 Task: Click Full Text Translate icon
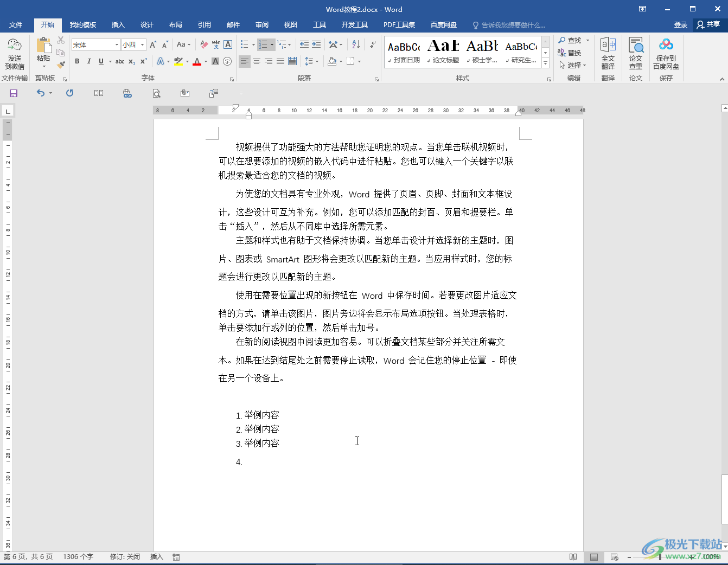608,54
